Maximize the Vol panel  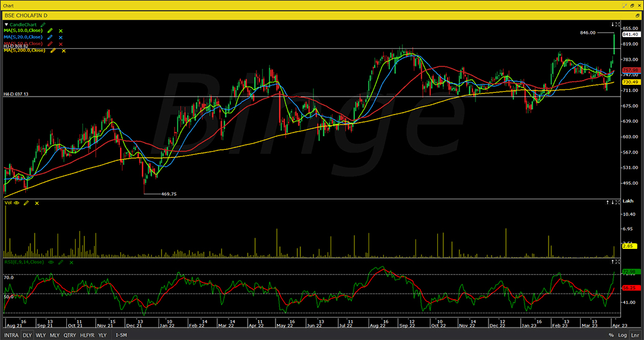coord(618,203)
